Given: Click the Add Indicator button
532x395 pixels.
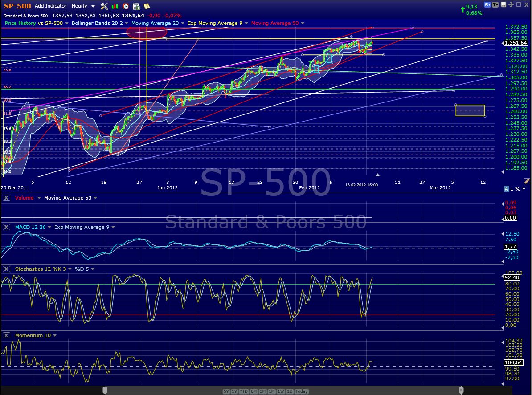Looking at the screenshot, I should point(50,6).
